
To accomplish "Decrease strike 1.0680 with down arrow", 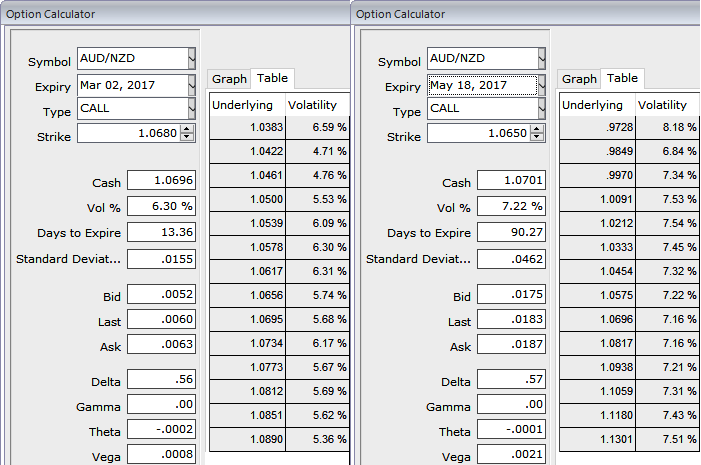I will point(187,137).
